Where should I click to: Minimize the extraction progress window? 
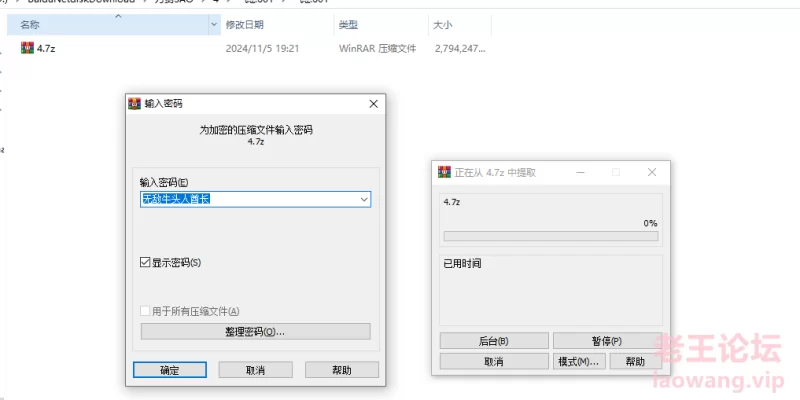pos(581,172)
